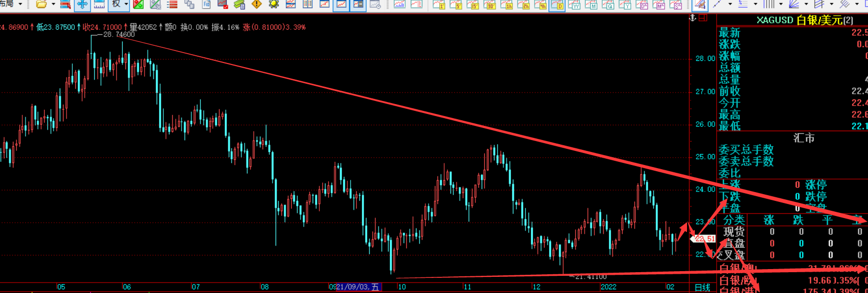Click the anchor icon above price axis

pyautogui.click(x=692, y=18)
